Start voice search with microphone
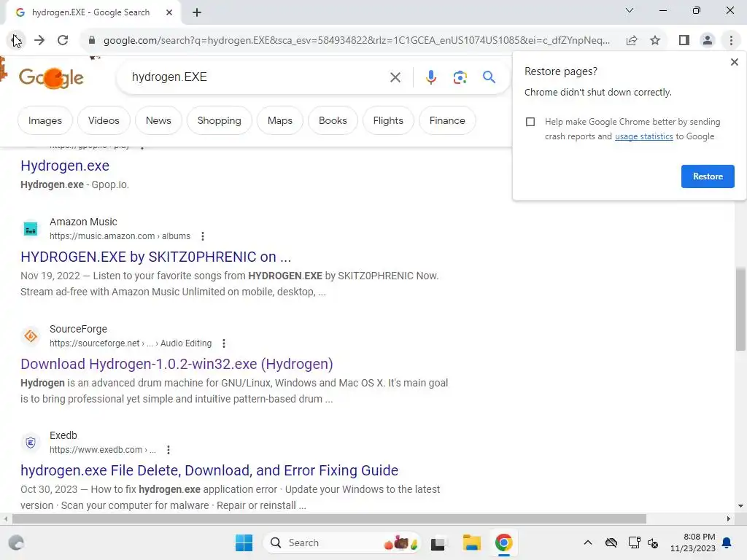The width and height of the screenshot is (747, 560). click(x=430, y=77)
